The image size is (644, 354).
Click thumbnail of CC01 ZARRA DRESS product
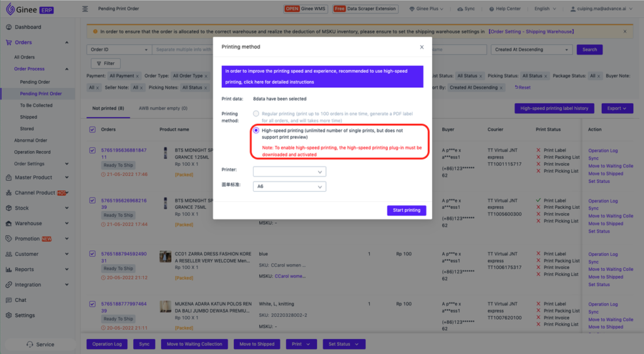[x=165, y=257]
